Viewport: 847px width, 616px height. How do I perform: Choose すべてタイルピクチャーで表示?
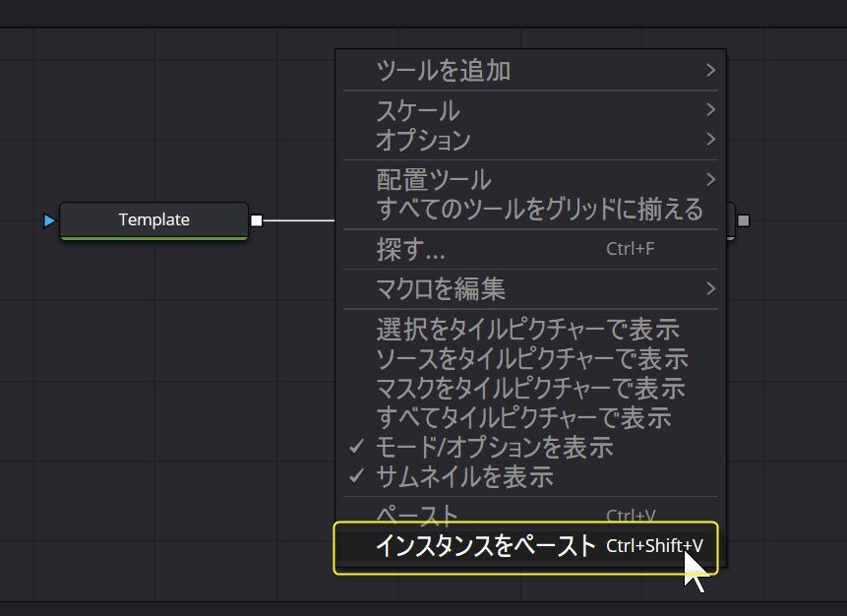click(x=530, y=417)
